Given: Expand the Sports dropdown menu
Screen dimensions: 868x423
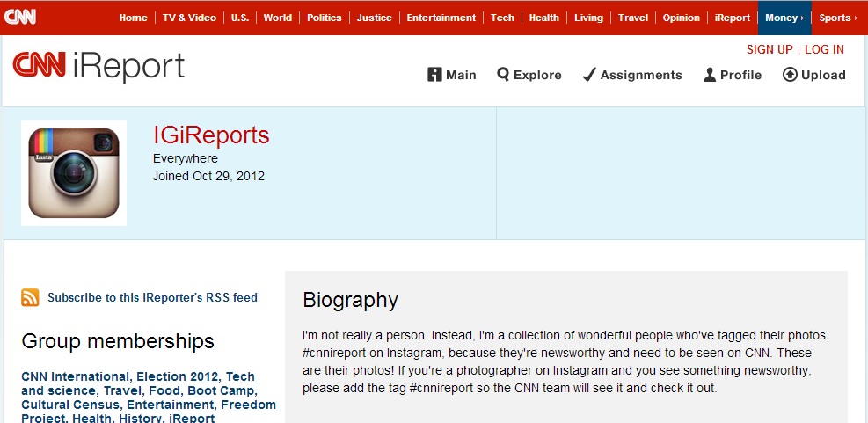Looking at the screenshot, I should [838, 18].
